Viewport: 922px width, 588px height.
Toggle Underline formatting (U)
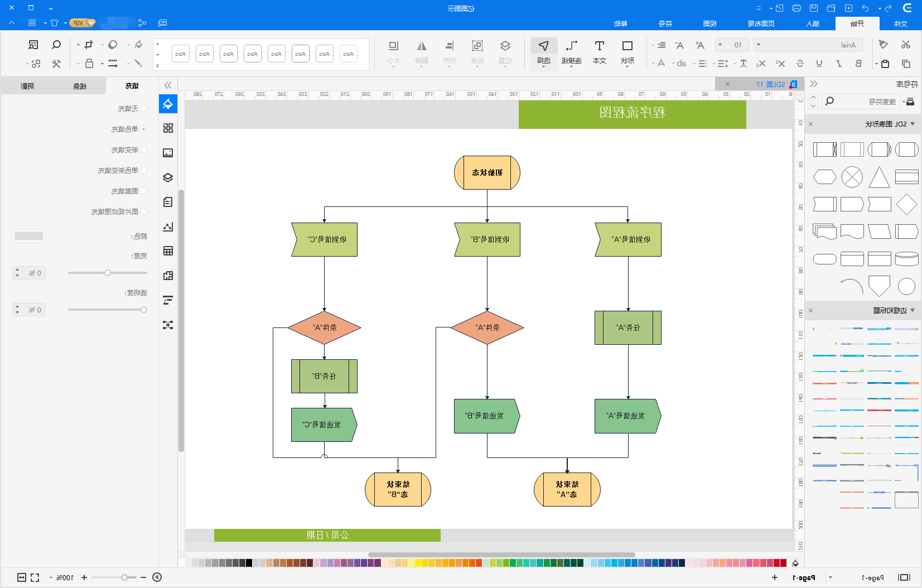pos(819,64)
